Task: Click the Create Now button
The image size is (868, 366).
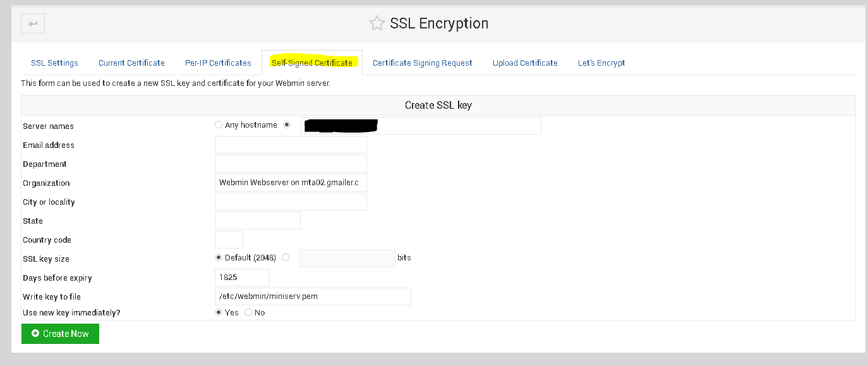Action: 60,334
